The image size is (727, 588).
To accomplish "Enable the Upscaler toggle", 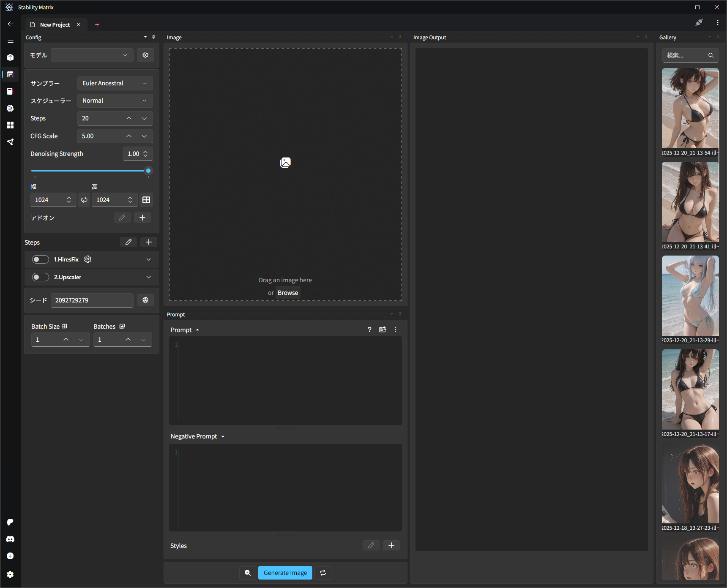I will pyautogui.click(x=40, y=277).
